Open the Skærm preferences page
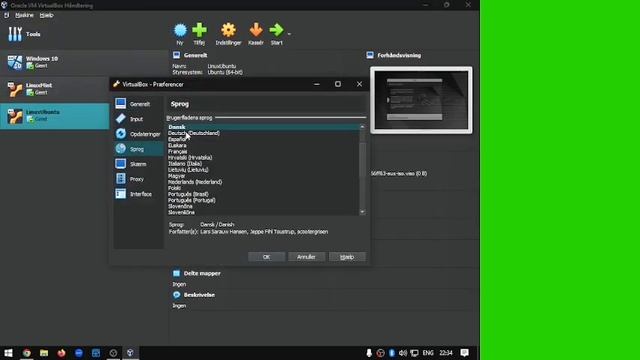 (x=139, y=164)
